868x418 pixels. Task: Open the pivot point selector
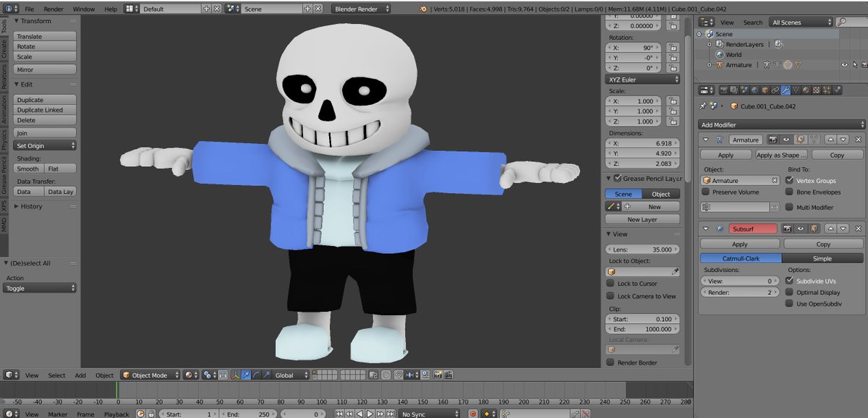click(x=209, y=375)
